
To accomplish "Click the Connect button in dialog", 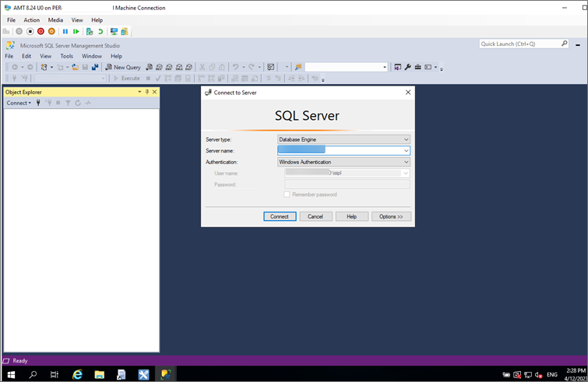I will tap(280, 216).
